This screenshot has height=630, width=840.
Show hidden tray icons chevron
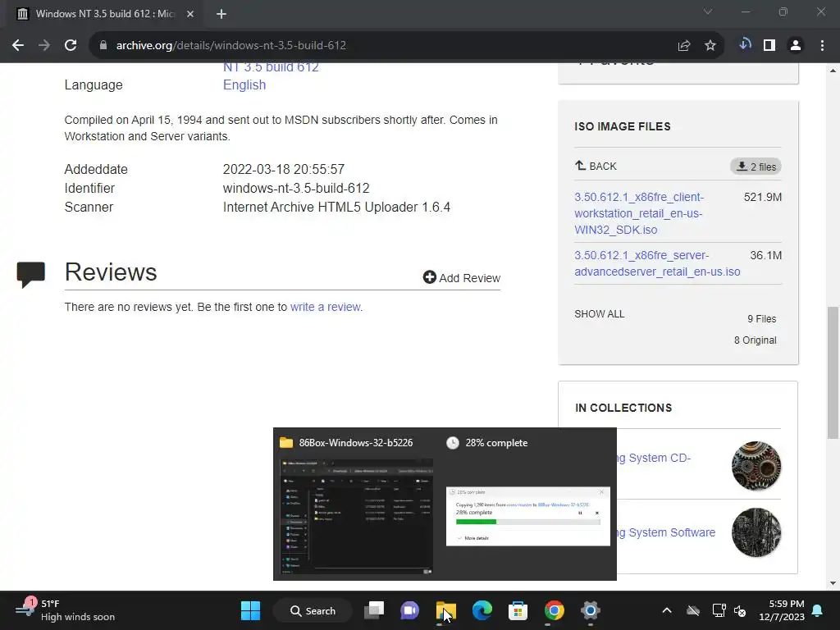(x=667, y=610)
